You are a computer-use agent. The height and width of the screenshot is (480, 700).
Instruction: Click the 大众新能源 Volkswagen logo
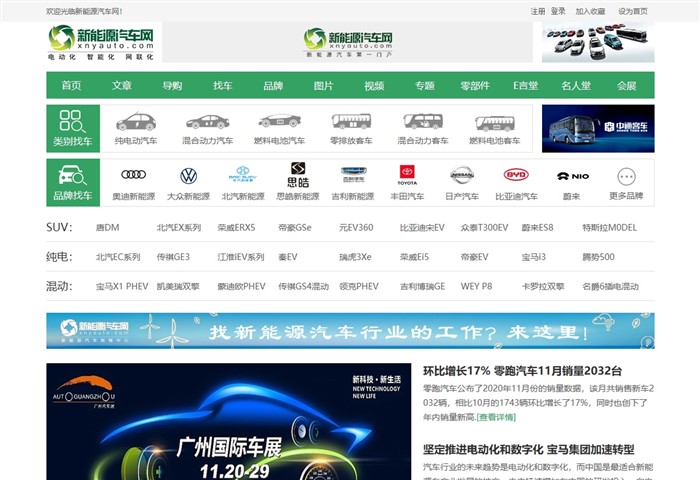(188, 176)
